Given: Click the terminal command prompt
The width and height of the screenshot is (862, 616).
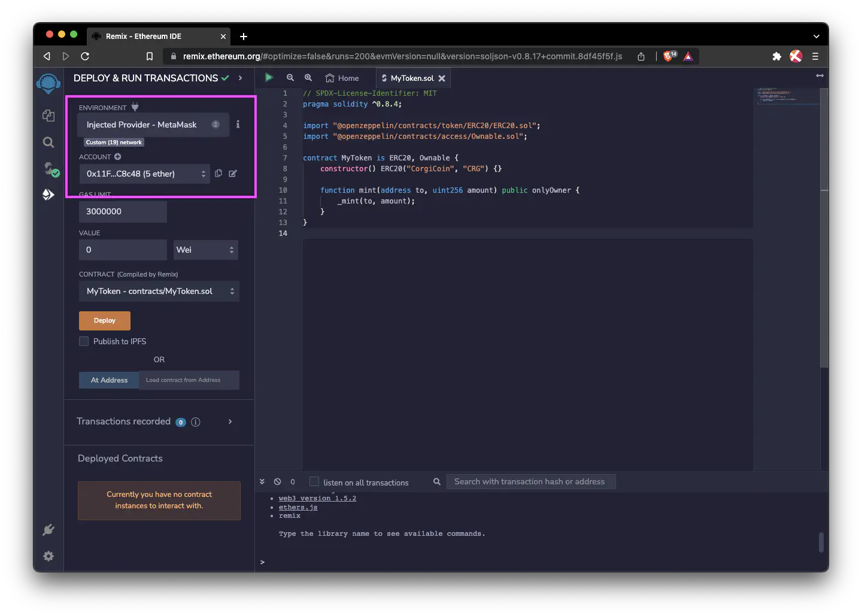Looking at the screenshot, I should 262,562.
